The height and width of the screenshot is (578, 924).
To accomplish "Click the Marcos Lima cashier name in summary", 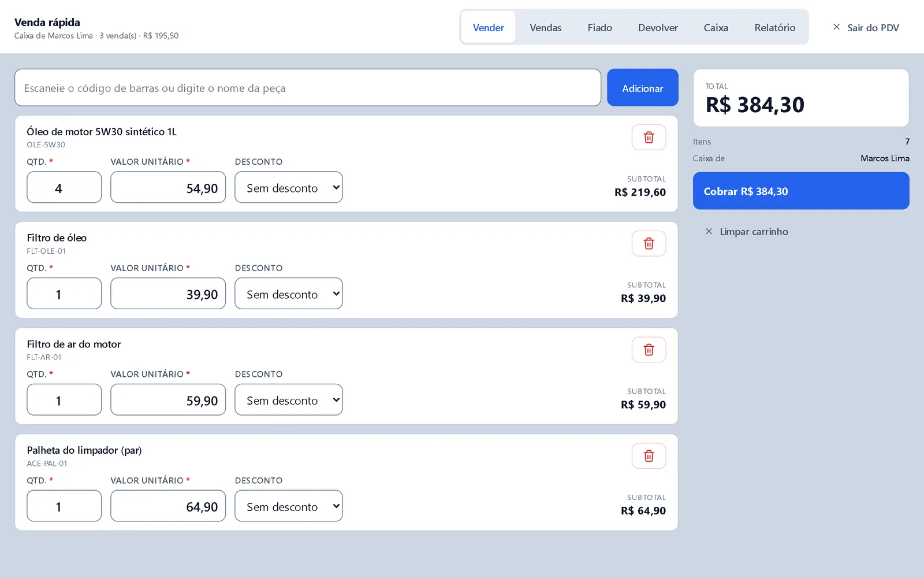I will 885,158.
